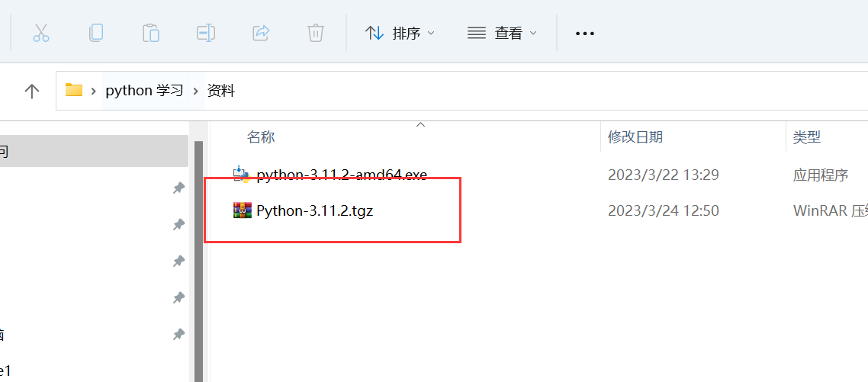The image size is (868, 382).
Task: Click the highlighted navigation pane item
Action: click(x=94, y=150)
